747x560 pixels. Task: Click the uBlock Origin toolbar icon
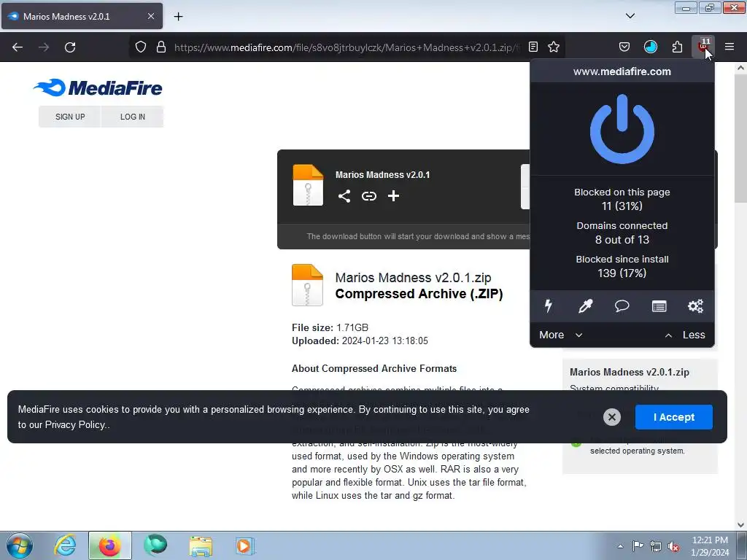click(x=703, y=47)
